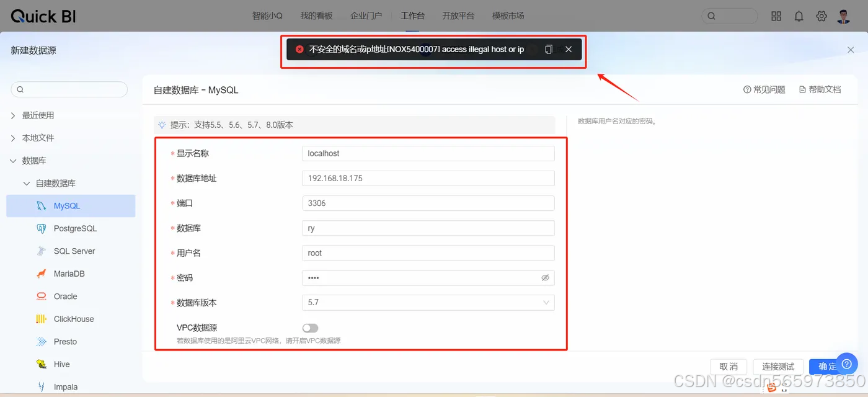Click the SQL Server icon

pos(42,251)
